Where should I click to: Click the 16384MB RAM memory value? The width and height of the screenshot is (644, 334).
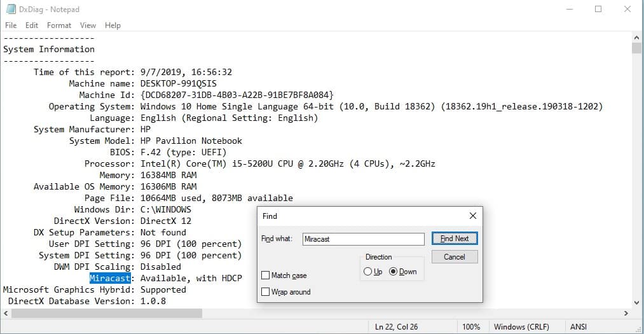[x=168, y=175]
